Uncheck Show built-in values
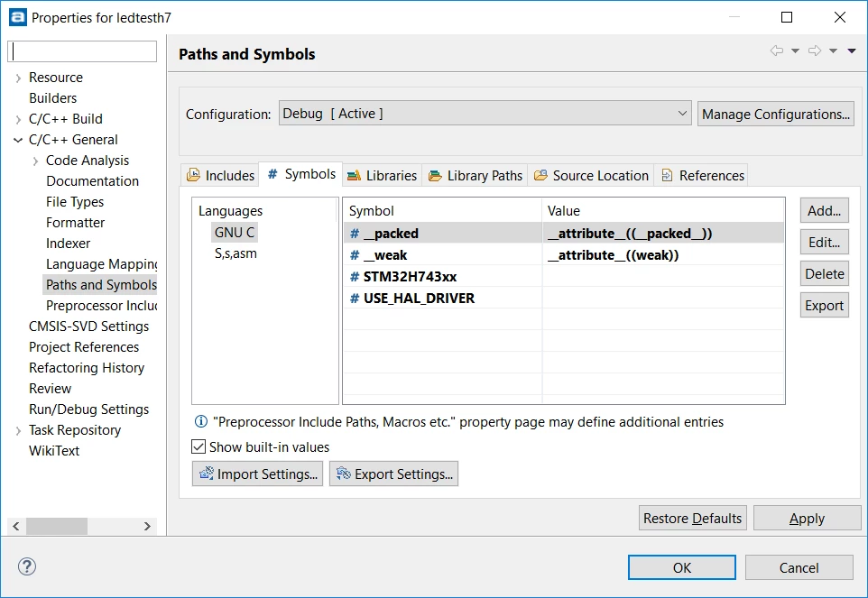 coord(199,447)
